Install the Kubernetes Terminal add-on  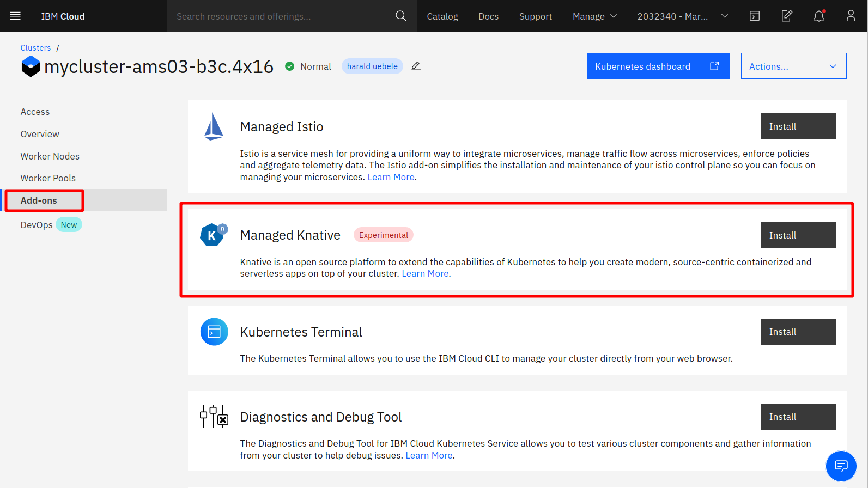(798, 332)
